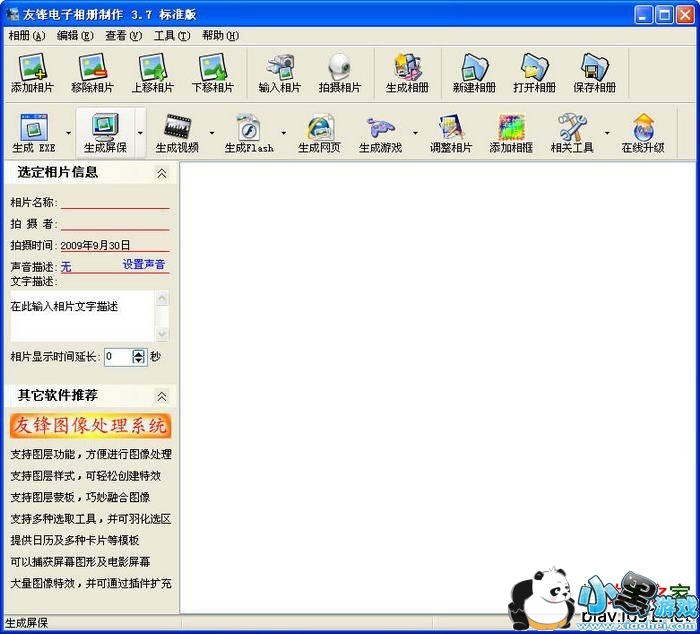
Task: Open the 相册(A) menu
Action: tap(27, 35)
